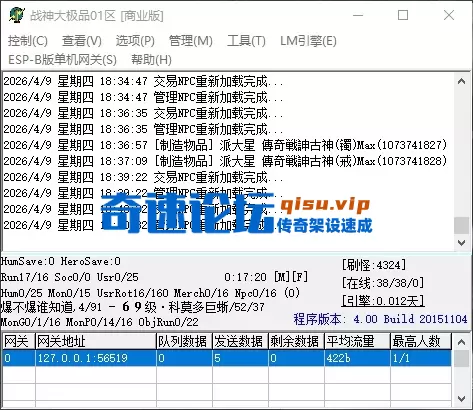
Task: Click log line 18:36:35 交易NPC重新加载完成
Action: point(143,113)
